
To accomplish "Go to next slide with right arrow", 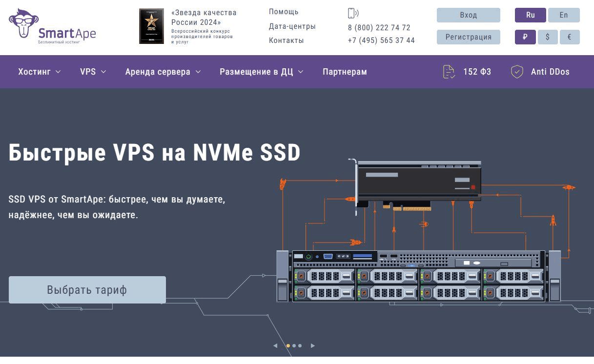I will (x=313, y=345).
